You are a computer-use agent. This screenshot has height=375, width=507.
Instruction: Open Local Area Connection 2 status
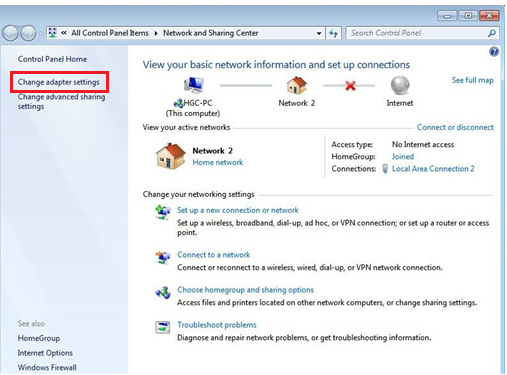[x=433, y=169]
